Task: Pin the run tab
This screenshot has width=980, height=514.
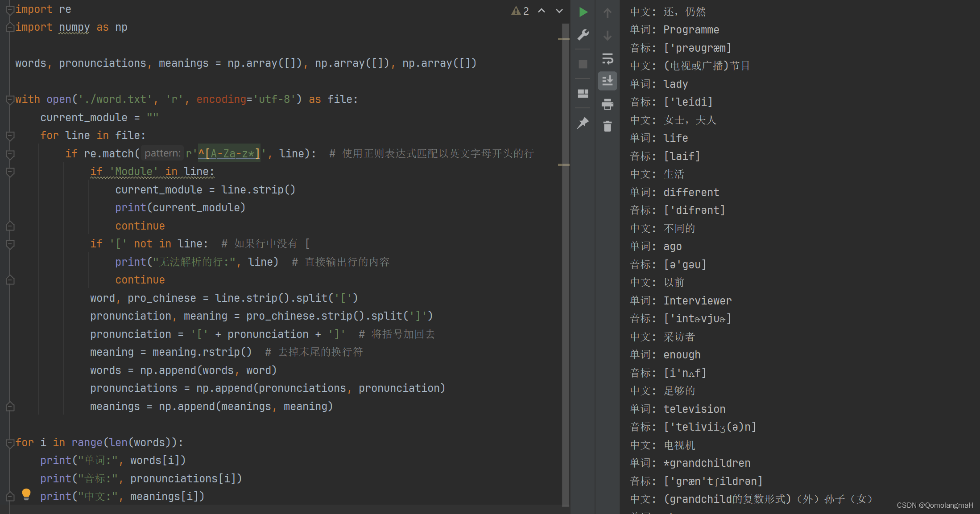Action: pos(583,123)
